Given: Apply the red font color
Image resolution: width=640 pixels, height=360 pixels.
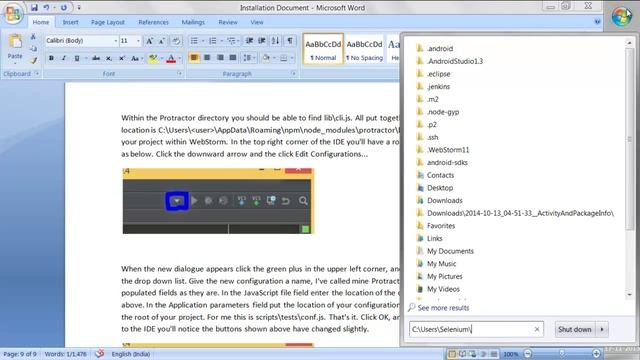Looking at the screenshot, I should click(x=171, y=58).
